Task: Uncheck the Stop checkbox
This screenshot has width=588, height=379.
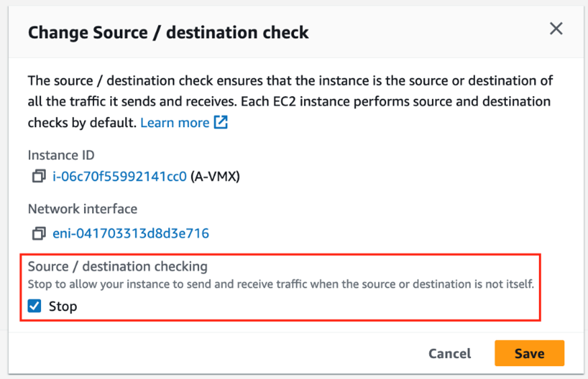Action: 35,306
